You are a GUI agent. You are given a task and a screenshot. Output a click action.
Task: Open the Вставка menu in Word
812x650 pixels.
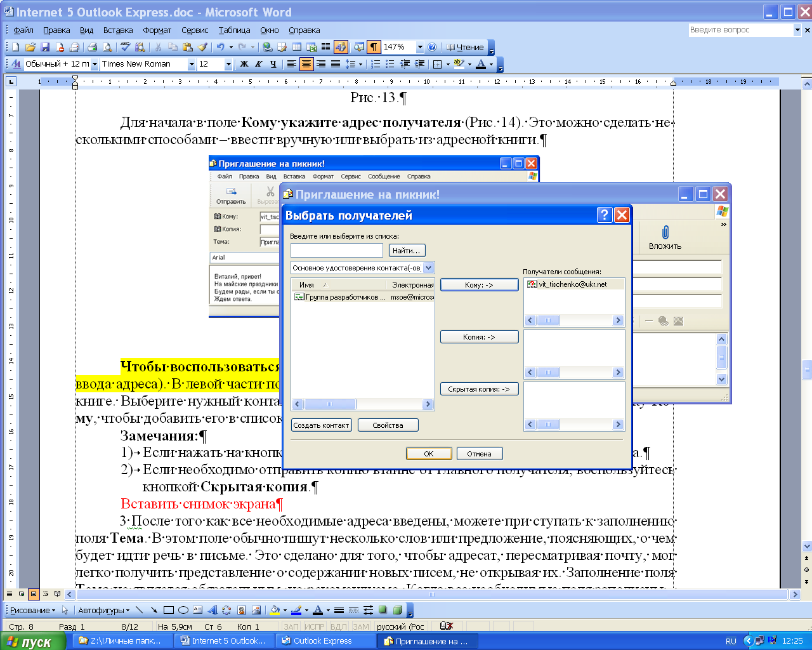click(x=118, y=30)
